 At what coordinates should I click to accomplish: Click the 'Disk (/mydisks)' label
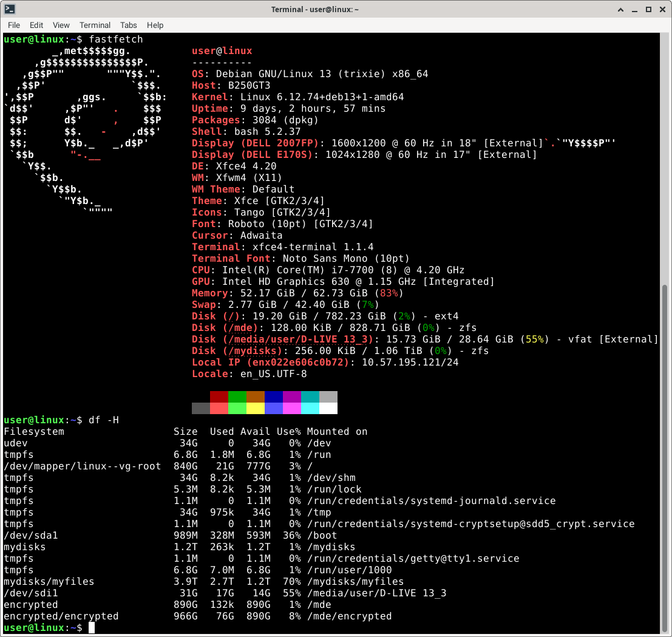click(x=237, y=351)
